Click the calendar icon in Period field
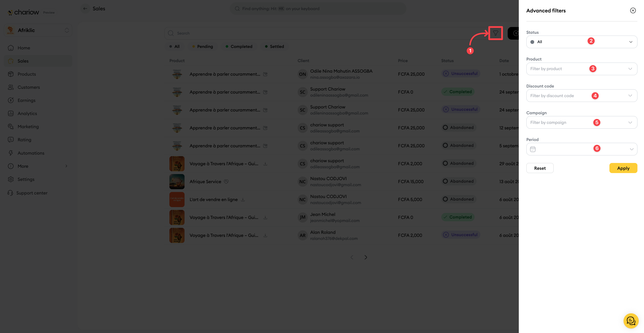This screenshot has height=333, width=644. point(533,149)
